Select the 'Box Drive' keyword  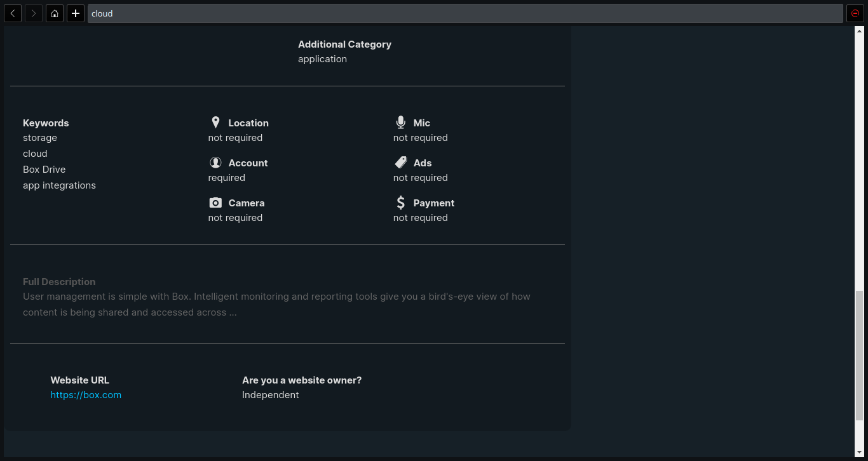point(44,170)
